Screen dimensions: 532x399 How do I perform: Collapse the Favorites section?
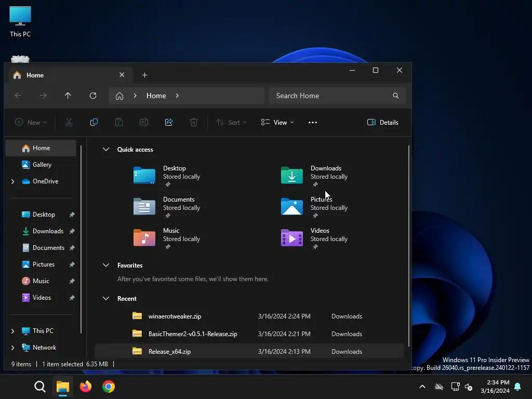(106, 265)
